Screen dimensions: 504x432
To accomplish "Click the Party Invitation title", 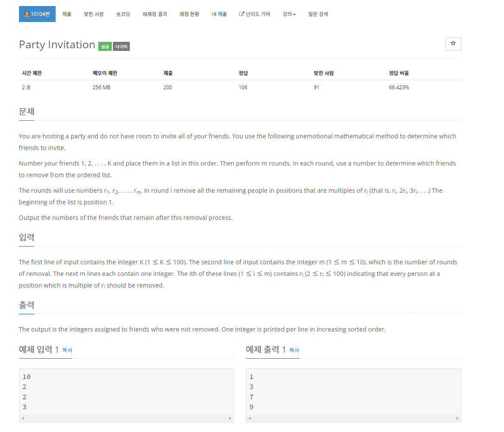I will [57, 45].
